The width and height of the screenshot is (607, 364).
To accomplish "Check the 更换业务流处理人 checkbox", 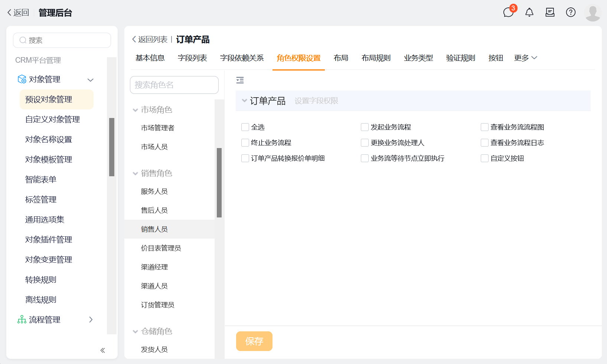I will pos(365,143).
